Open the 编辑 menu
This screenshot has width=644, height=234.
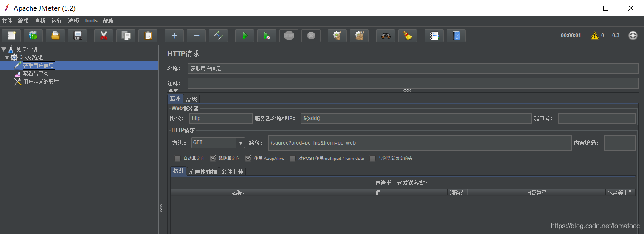click(23, 21)
